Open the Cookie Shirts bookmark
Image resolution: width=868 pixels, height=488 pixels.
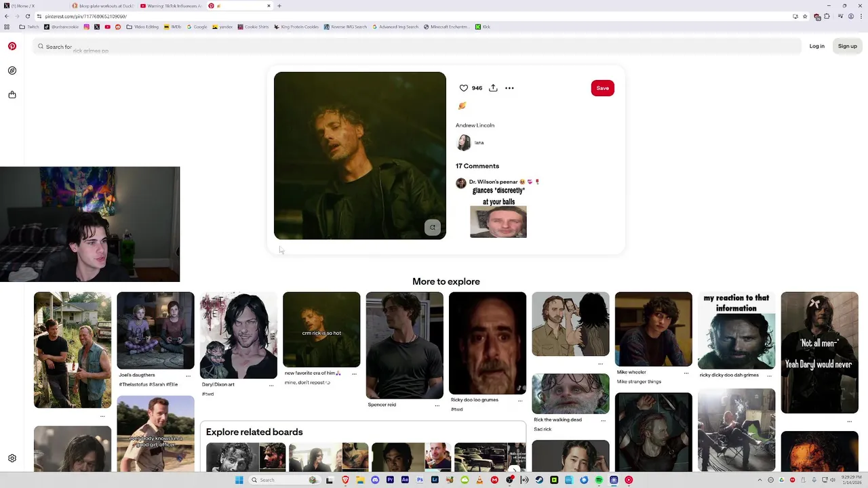253,27
